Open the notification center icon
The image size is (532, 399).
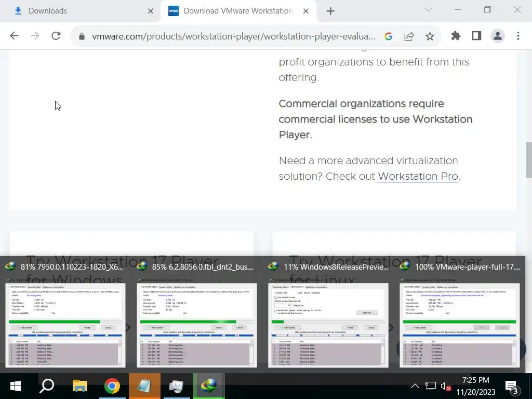point(511,387)
